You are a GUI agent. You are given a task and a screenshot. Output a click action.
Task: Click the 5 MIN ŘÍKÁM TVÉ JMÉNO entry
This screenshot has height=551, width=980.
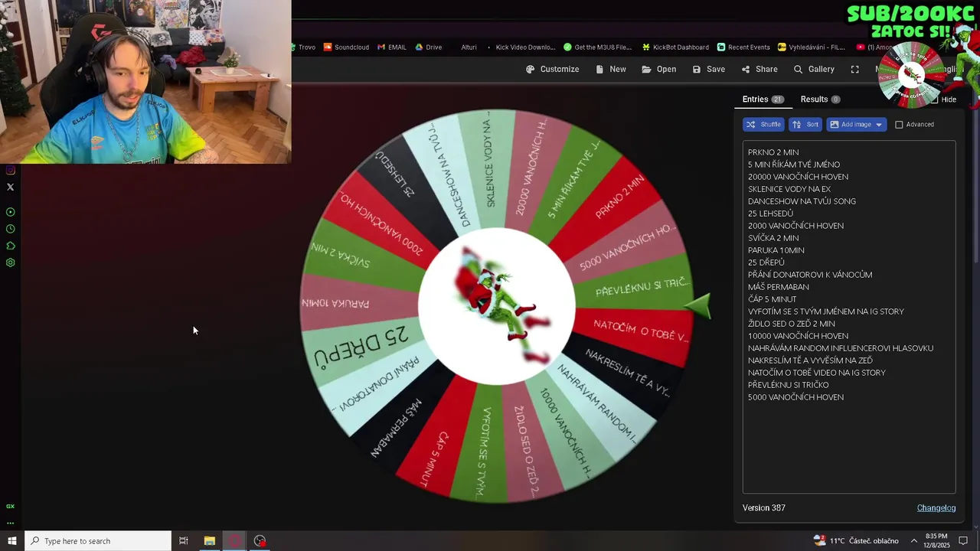click(794, 165)
